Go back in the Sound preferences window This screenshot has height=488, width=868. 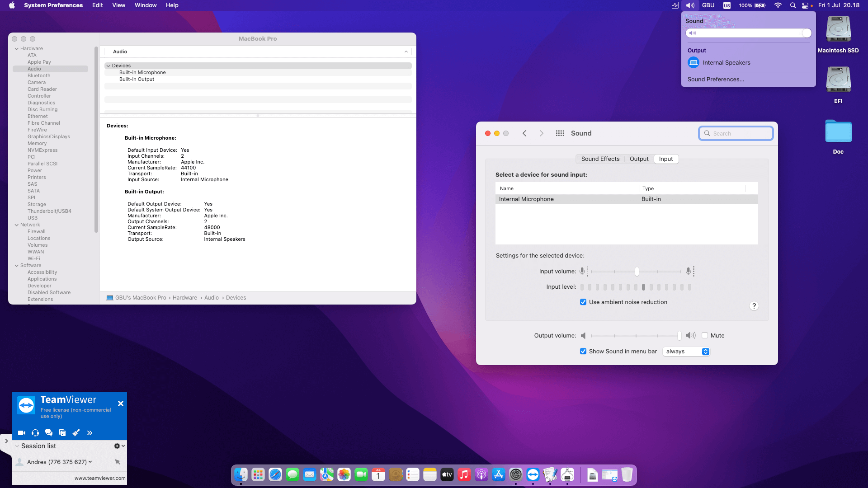[524, 133]
